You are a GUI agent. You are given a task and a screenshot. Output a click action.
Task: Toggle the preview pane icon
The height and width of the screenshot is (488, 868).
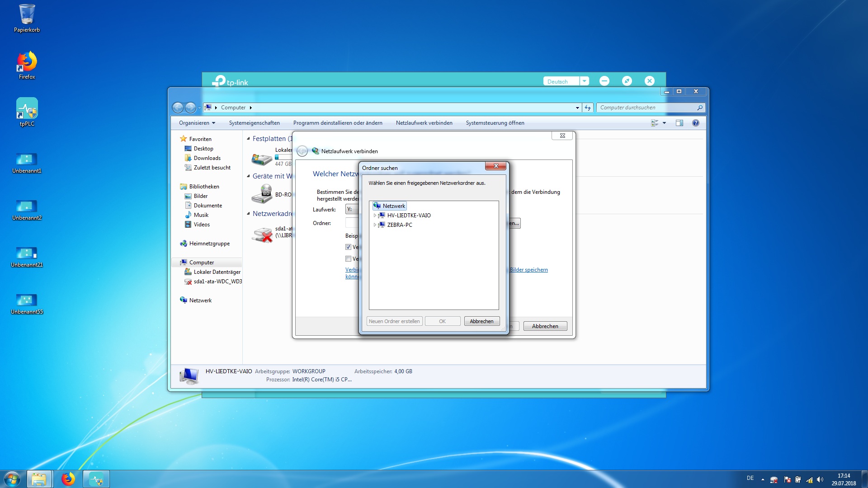[679, 123]
